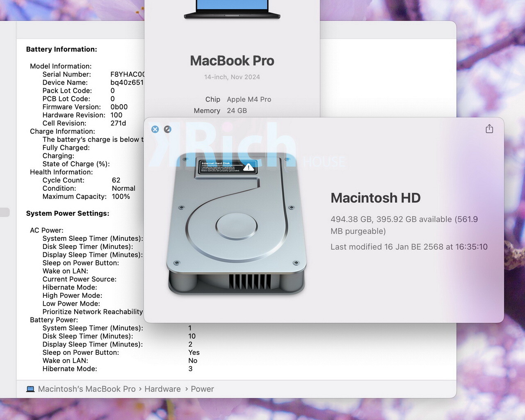The height and width of the screenshot is (420, 525).
Task: Click Cycle Count value 62
Action: [x=116, y=180]
